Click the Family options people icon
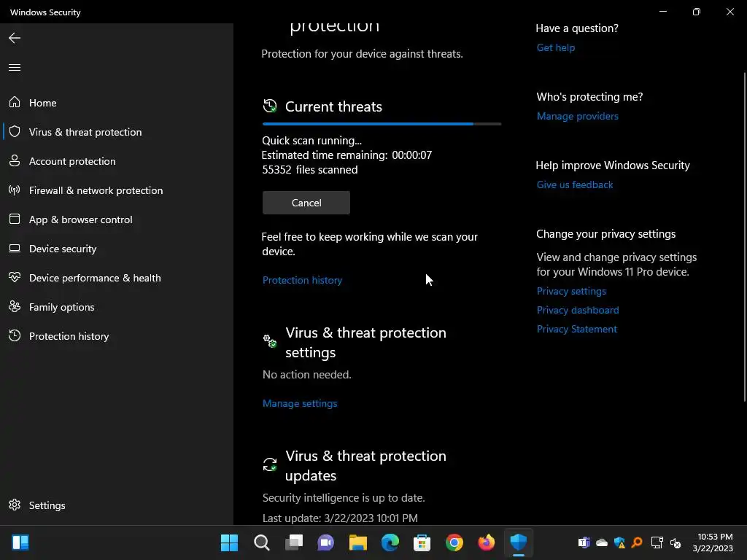The width and height of the screenshot is (747, 560). point(15,307)
